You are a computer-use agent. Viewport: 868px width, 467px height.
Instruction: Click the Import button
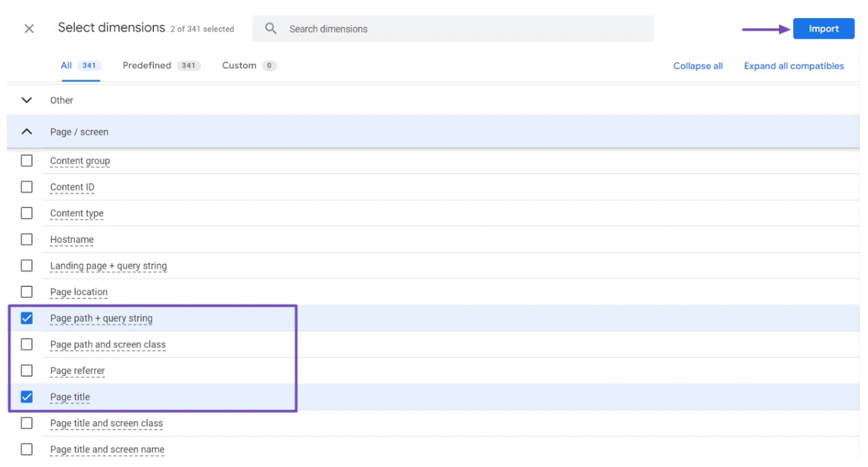click(x=823, y=29)
